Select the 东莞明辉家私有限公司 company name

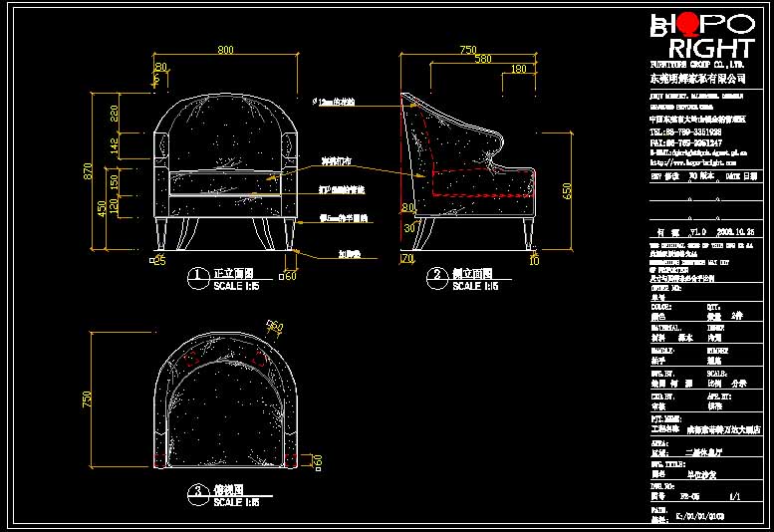[x=698, y=79]
